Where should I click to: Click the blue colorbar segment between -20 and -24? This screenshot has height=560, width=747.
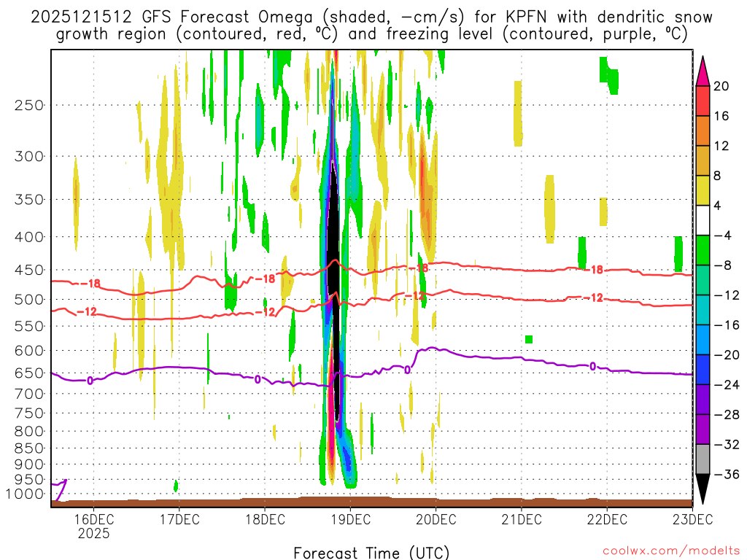pyautogui.click(x=703, y=370)
